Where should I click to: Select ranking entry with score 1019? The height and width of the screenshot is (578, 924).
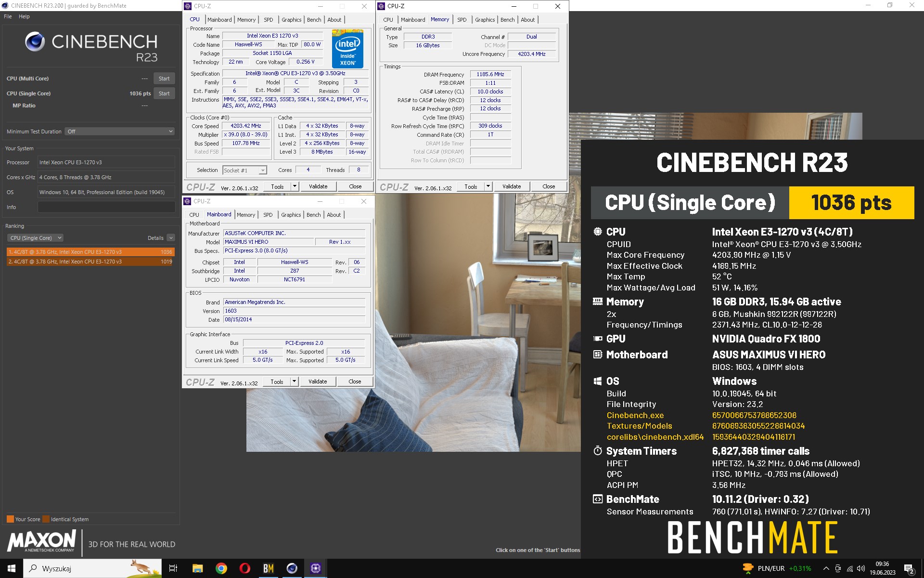click(x=90, y=262)
